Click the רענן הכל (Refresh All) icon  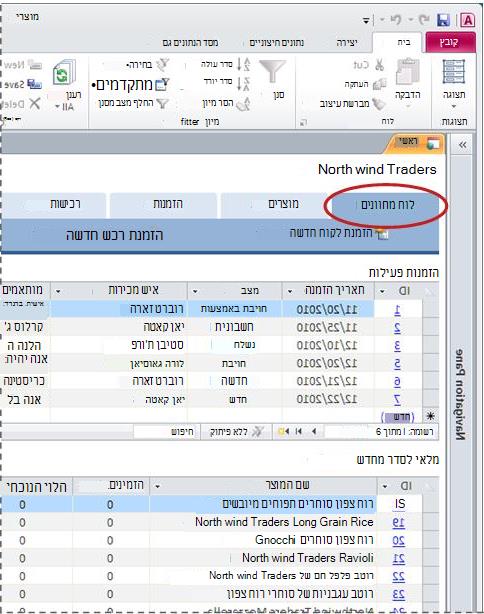[63, 72]
